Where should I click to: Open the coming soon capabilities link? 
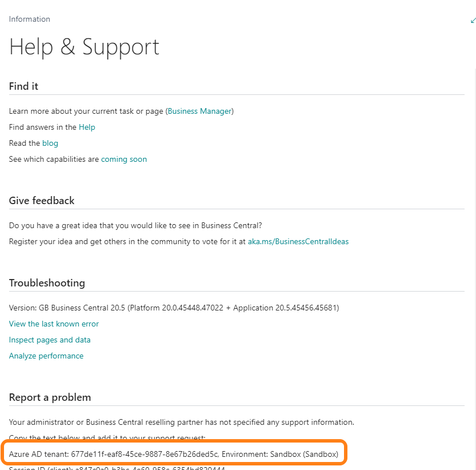pyautogui.click(x=124, y=159)
